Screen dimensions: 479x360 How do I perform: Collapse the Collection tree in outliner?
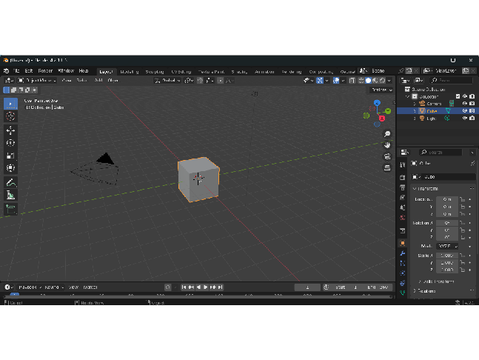pyautogui.click(x=407, y=96)
